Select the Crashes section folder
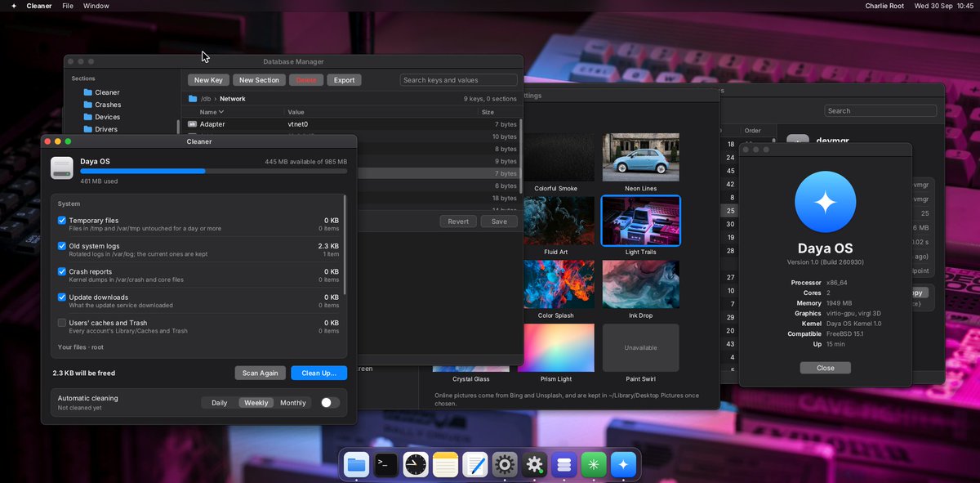980x483 pixels. (101, 105)
